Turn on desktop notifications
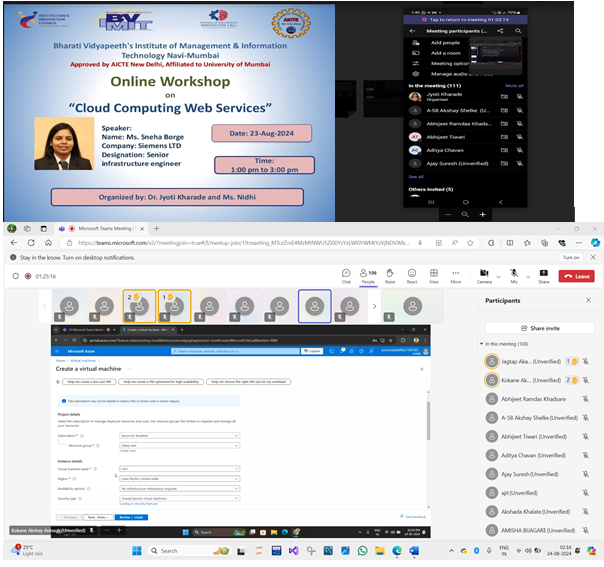 (x=571, y=257)
